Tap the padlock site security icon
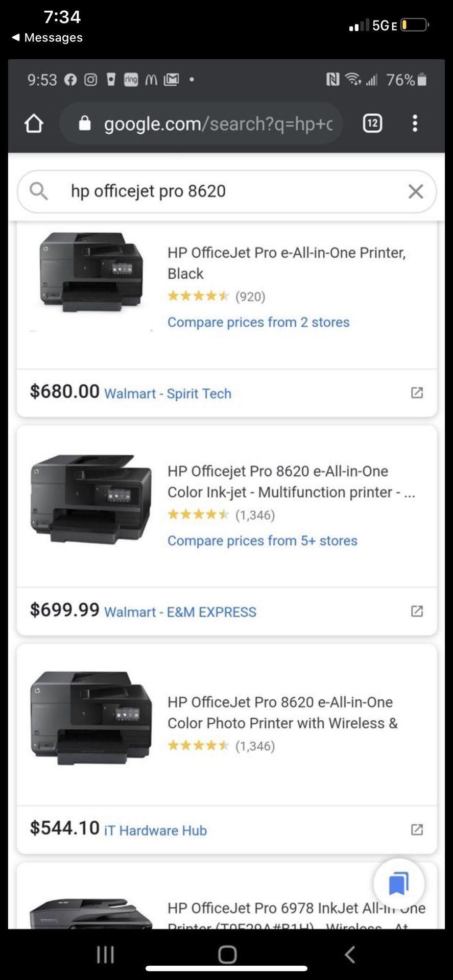The height and width of the screenshot is (980, 453). pos(85,124)
